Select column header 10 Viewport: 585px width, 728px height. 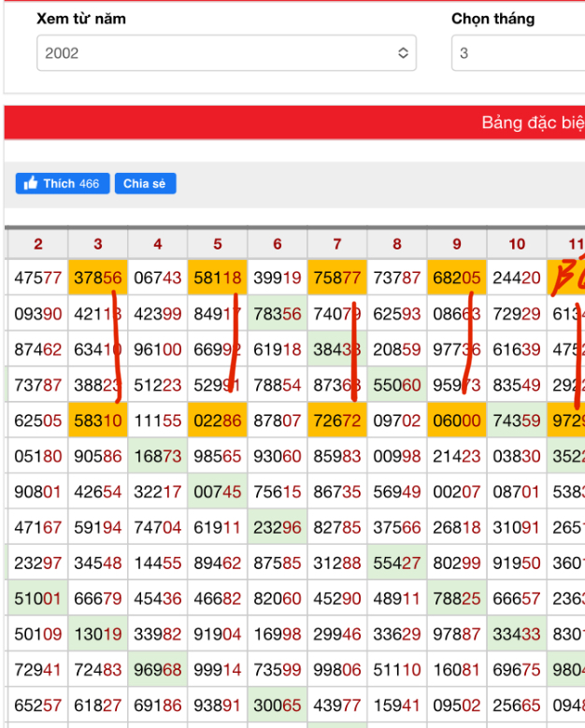(517, 244)
